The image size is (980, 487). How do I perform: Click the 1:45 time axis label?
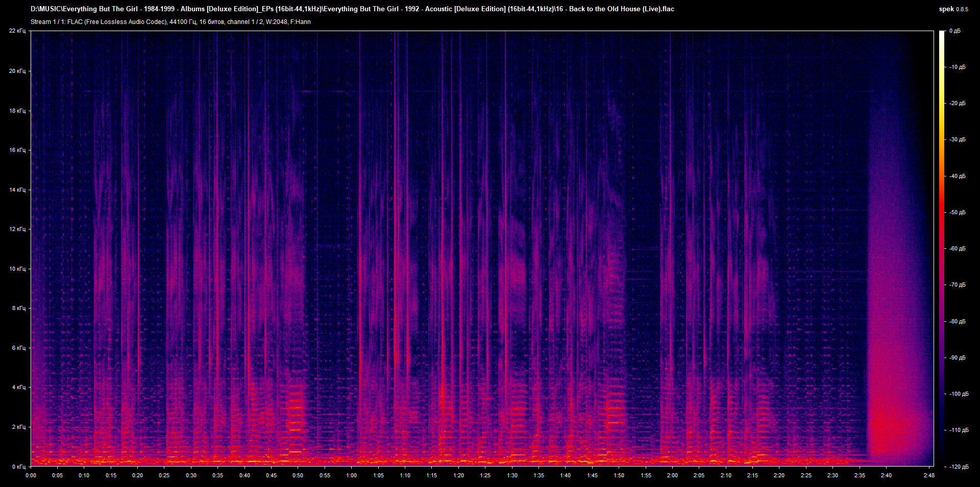pyautogui.click(x=592, y=475)
